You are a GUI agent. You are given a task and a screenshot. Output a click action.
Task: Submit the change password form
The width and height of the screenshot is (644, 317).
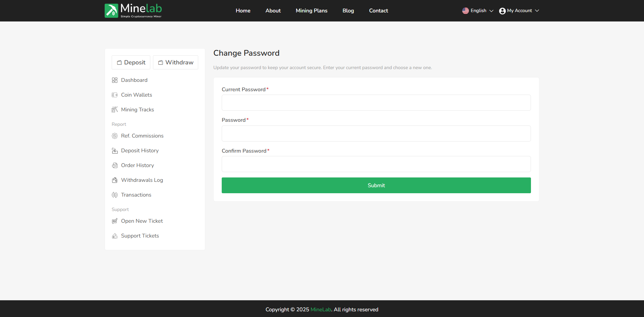[376, 185]
